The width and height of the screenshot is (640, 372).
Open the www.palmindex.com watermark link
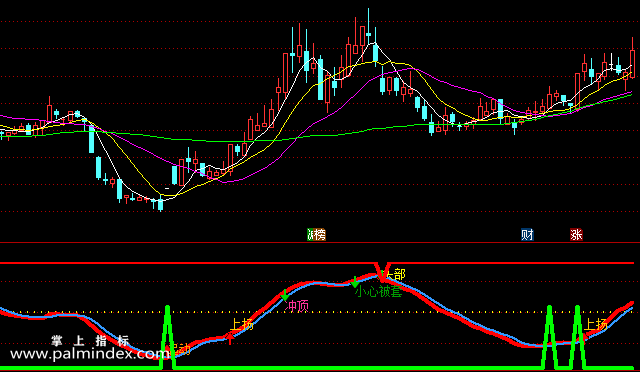coord(89,354)
